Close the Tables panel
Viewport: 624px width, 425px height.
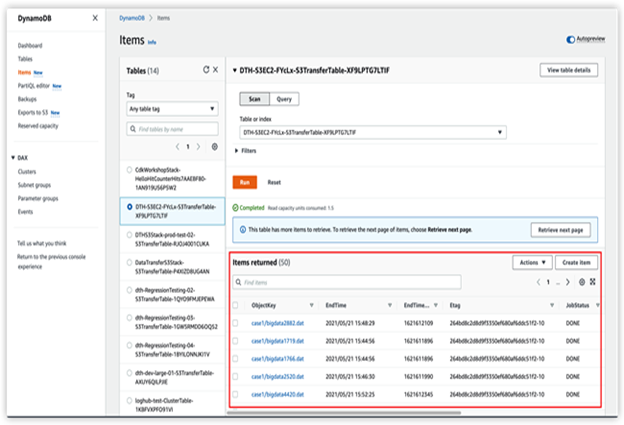coord(215,70)
